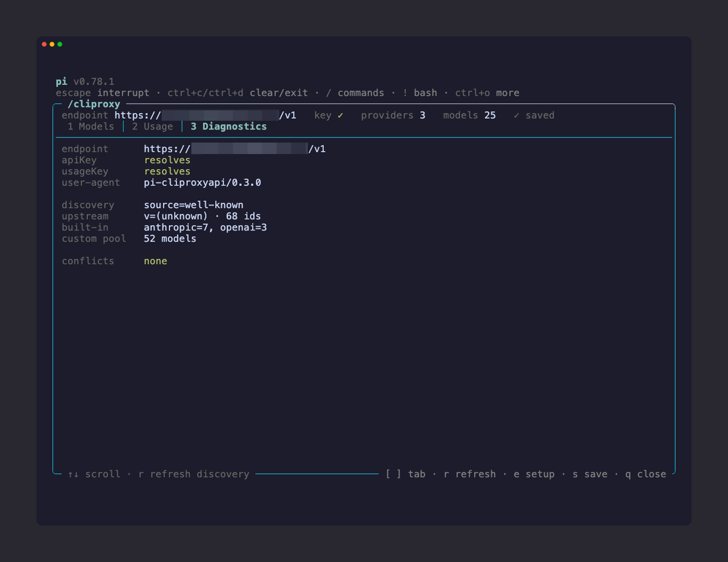Click the ctrl+o more hint

click(x=487, y=93)
